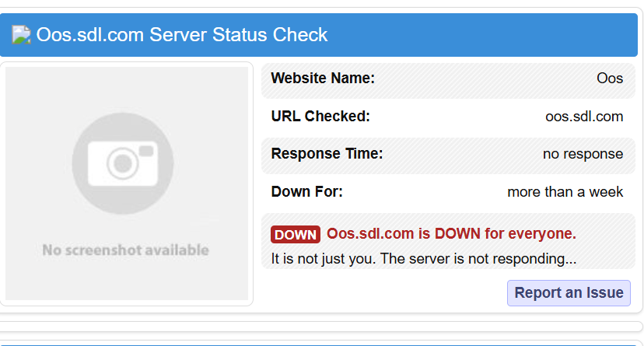Click the Down For label
The image size is (644, 346).
[x=306, y=192]
